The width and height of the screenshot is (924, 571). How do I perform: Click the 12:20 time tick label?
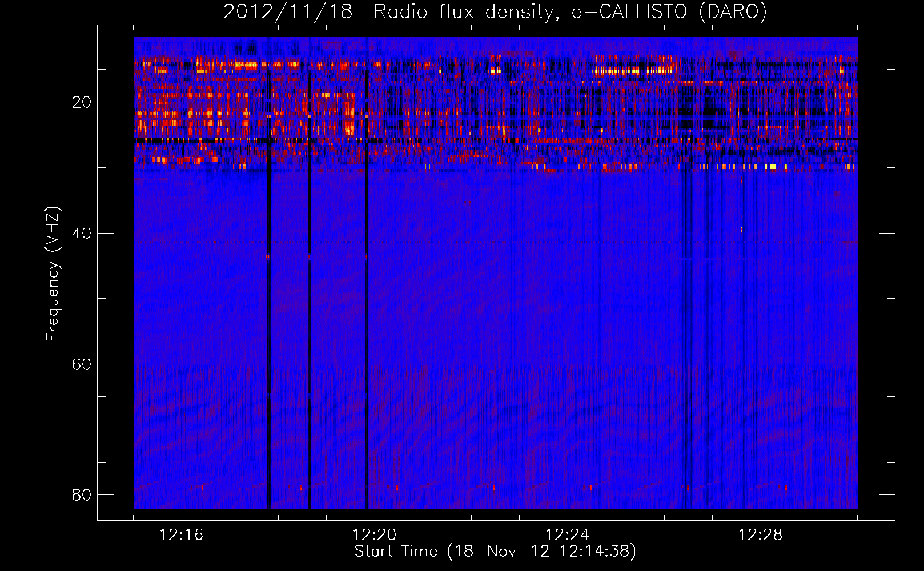375,535
